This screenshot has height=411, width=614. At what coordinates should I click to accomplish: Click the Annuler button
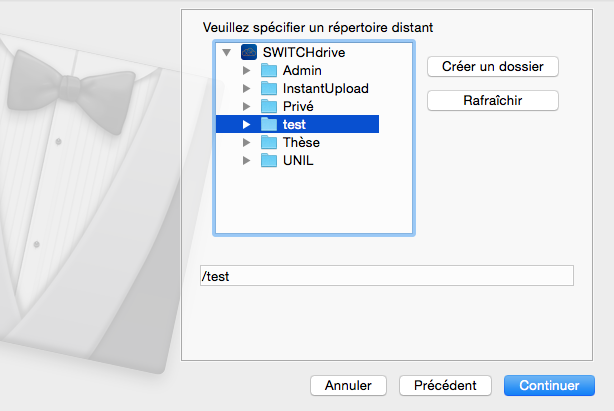point(348,385)
